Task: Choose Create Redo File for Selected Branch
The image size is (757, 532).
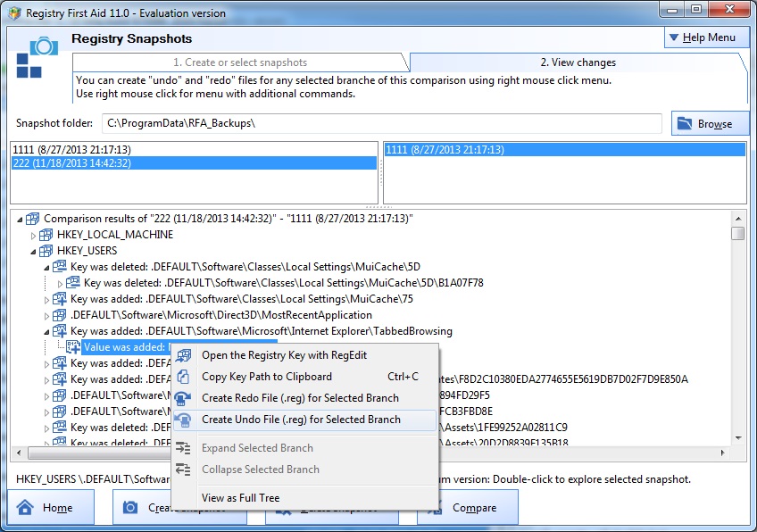Action: coord(304,398)
